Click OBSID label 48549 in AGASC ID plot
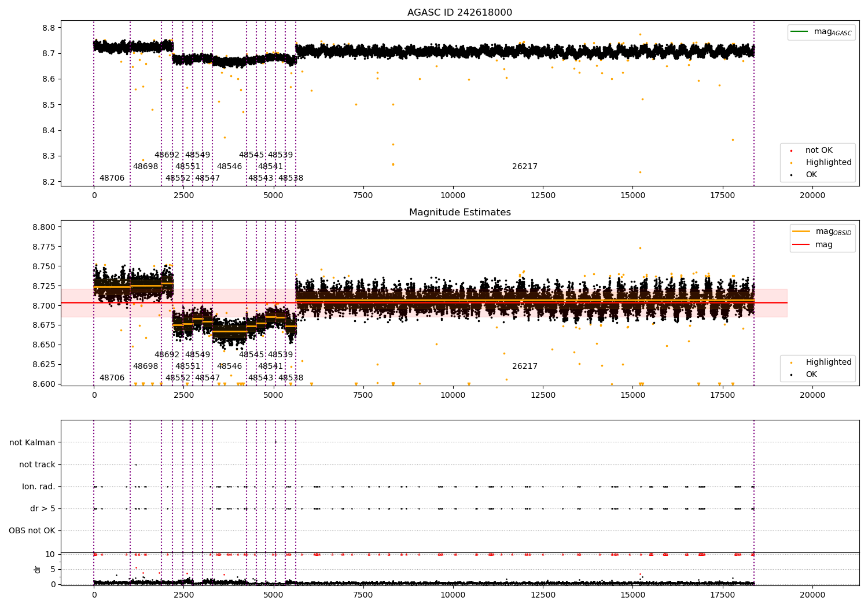This screenshot has width=868, height=608. pos(197,155)
